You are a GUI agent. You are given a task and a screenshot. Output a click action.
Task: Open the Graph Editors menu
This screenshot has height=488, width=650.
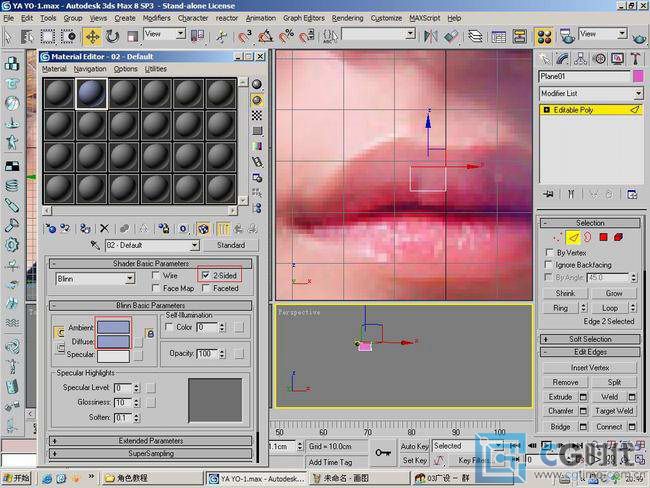pos(303,18)
